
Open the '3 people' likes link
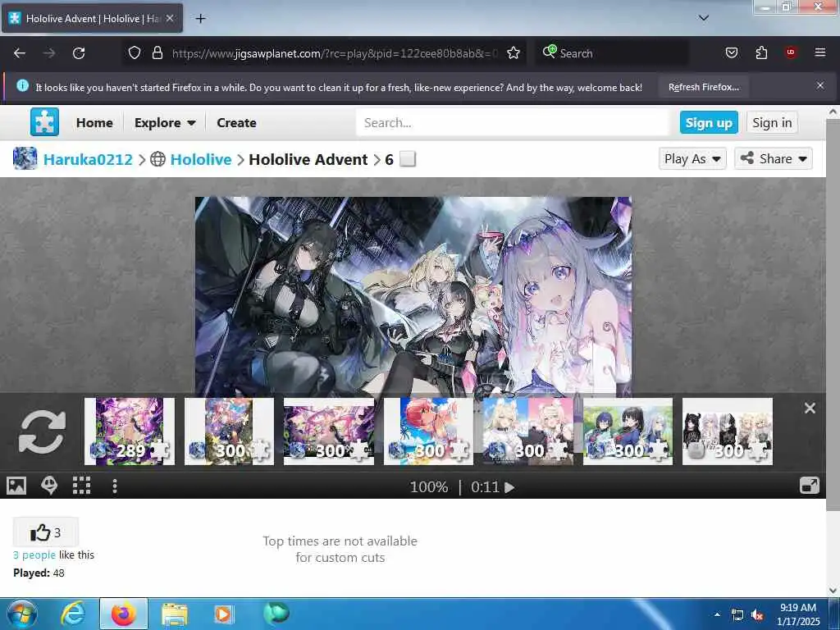tap(34, 555)
